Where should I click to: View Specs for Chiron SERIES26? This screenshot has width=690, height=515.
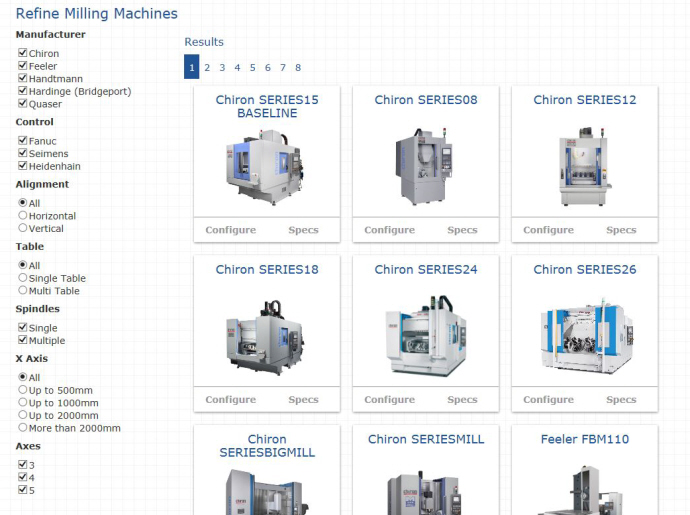pyautogui.click(x=621, y=399)
